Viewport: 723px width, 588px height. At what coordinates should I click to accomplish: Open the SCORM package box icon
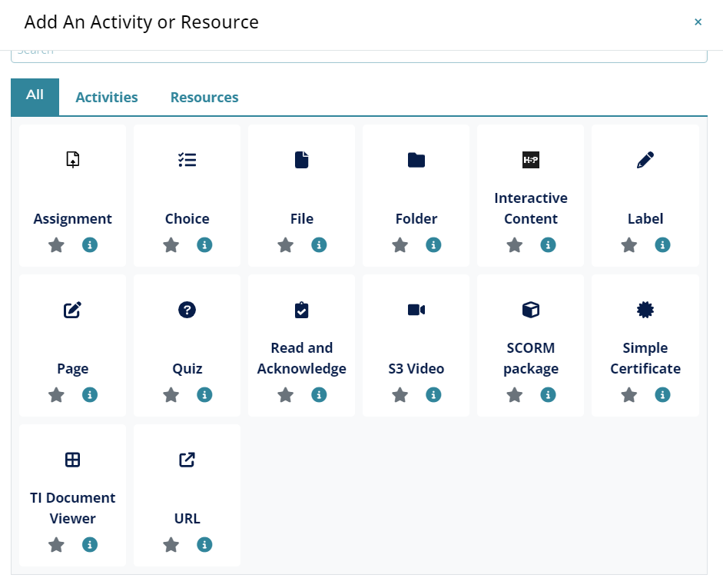pyautogui.click(x=531, y=310)
